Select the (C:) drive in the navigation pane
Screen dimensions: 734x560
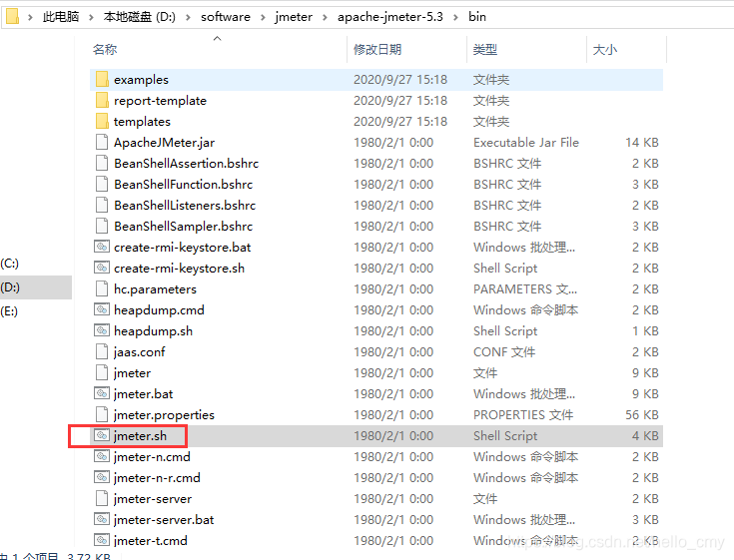[x=10, y=264]
